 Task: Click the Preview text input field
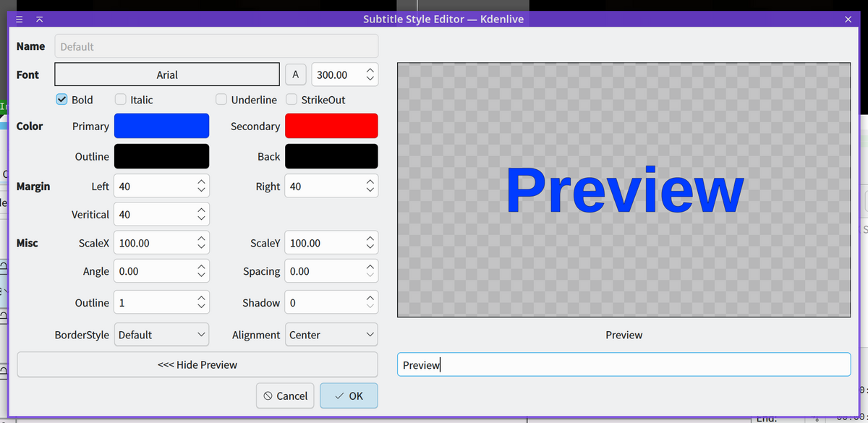(x=624, y=365)
